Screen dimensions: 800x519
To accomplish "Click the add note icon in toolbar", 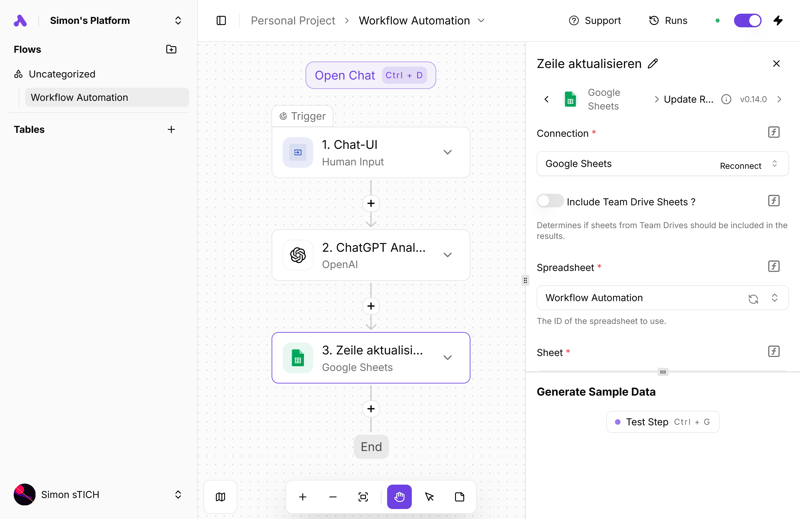I will point(460,497).
